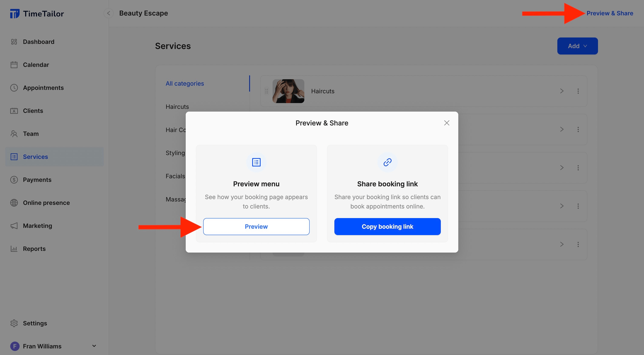This screenshot has height=355, width=644.
Task: Open the three-dot menu for Haircuts
Action: (x=578, y=91)
